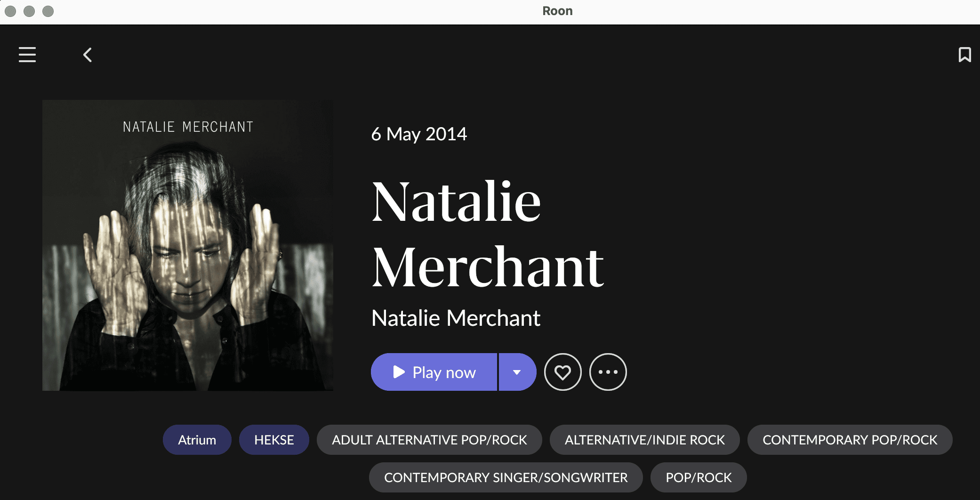Image resolution: width=980 pixels, height=500 pixels.
Task: Open the ADULT ALTERNATIVE POP/ROCK genre
Action: [429, 440]
